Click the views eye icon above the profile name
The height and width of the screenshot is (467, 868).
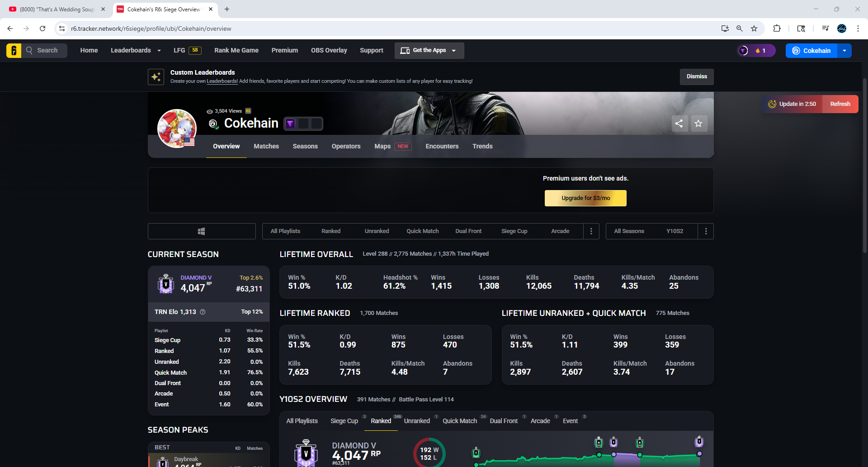click(210, 111)
